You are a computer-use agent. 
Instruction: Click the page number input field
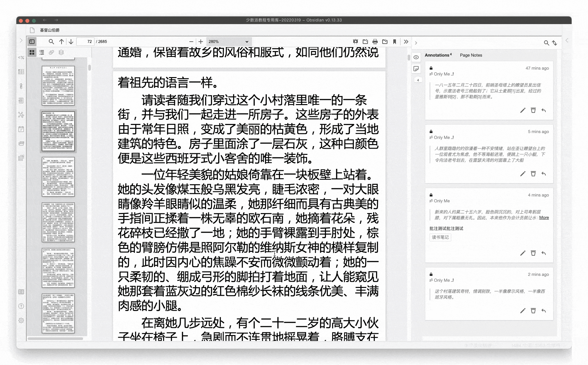(x=85, y=42)
